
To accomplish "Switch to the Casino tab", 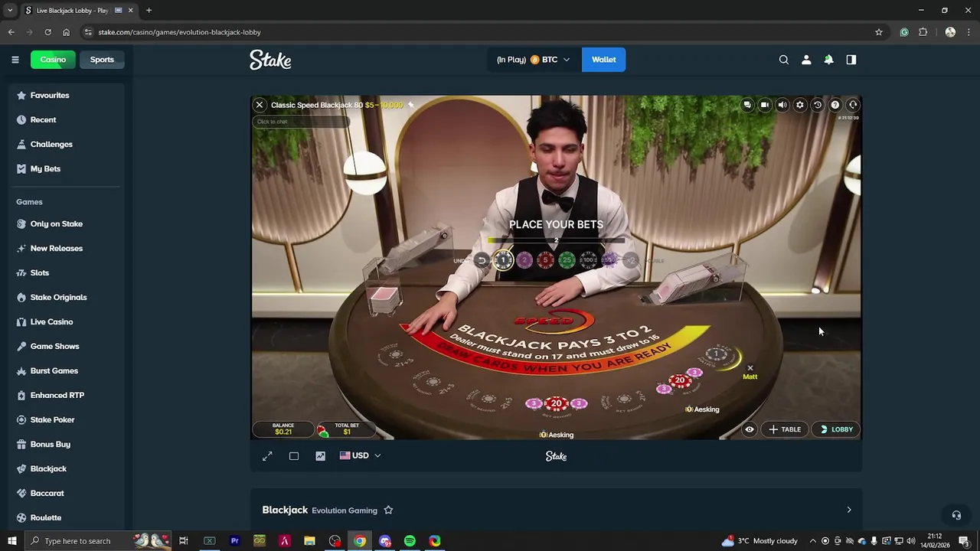I will pos(53,60).
